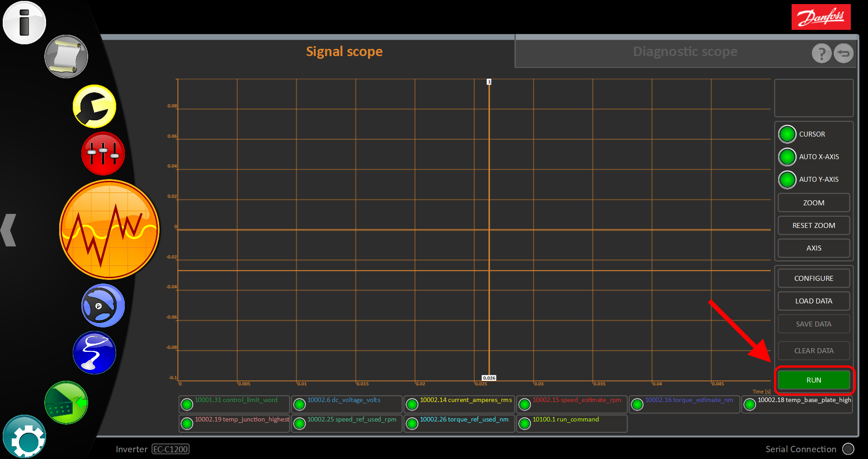868x459 pixels.
Task: Click the left-pointing collapse arrow
Action: 9,230
